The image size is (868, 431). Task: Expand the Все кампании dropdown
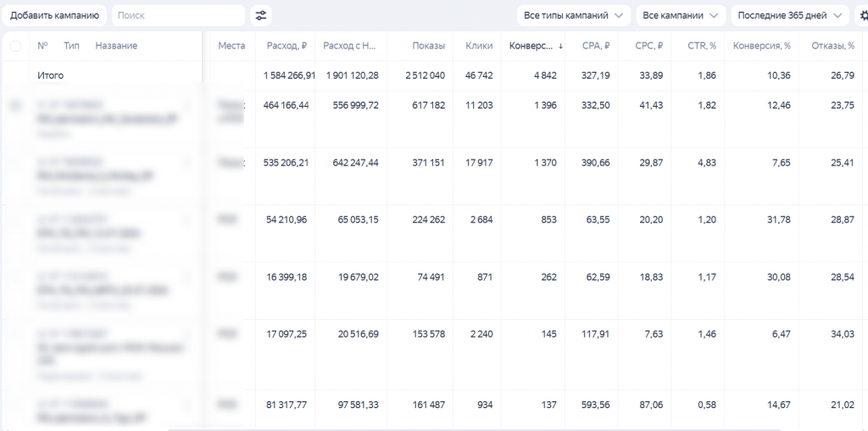click(x=681, y=15)
